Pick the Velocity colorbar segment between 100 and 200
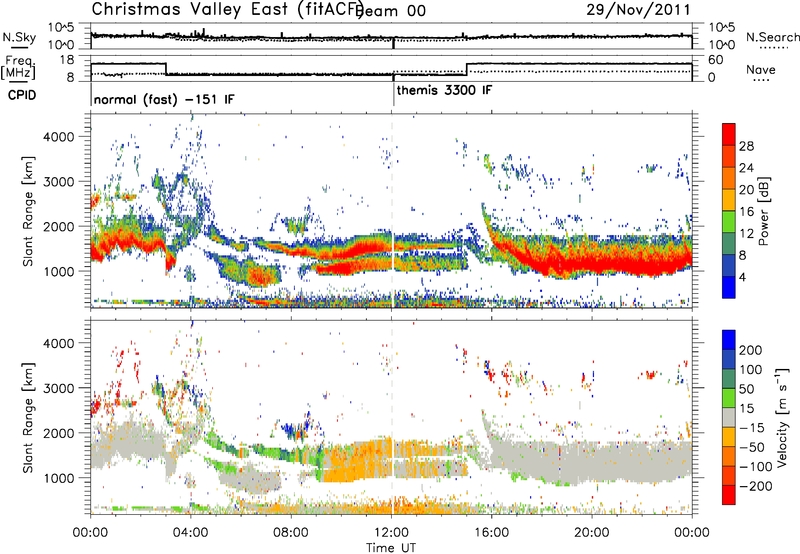The width and height of the screenshot is (800, 554). click(x=729, y=359)
